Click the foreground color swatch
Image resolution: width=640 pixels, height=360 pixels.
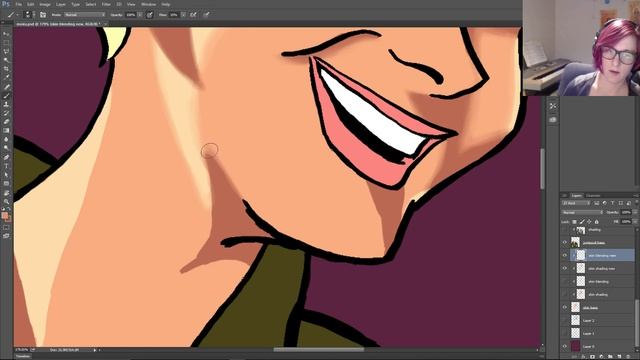[x=4, y=215]
